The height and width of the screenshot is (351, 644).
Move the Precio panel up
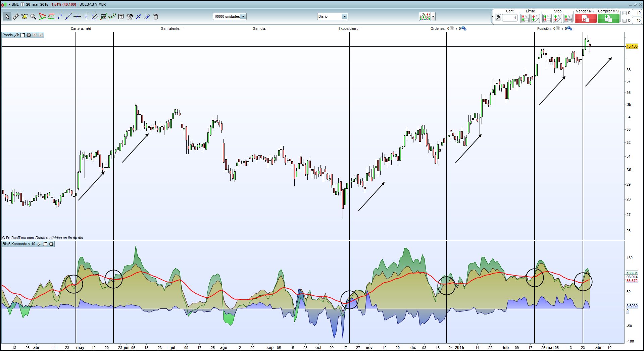(41, 35)
